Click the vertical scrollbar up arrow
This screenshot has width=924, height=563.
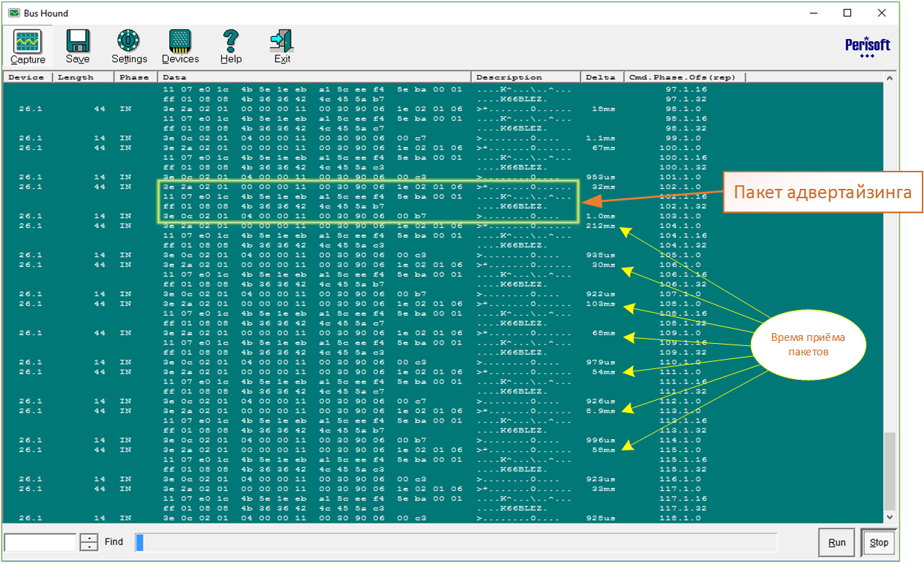click(x=889, y=78)
